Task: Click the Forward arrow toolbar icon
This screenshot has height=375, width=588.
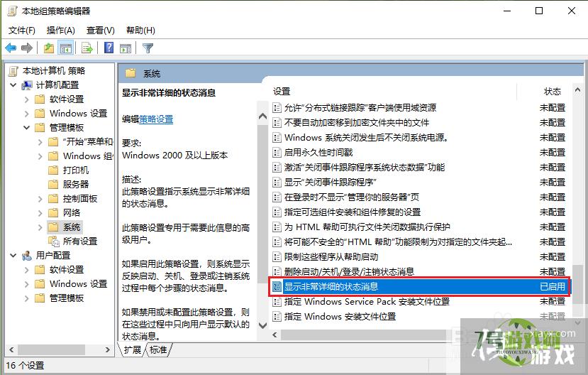Action: click(27, 48)
